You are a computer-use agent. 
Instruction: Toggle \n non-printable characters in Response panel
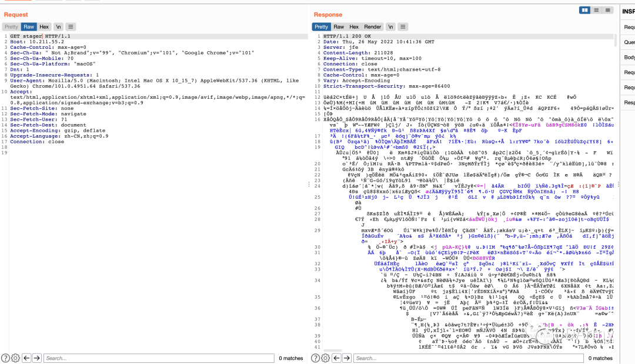390,26
